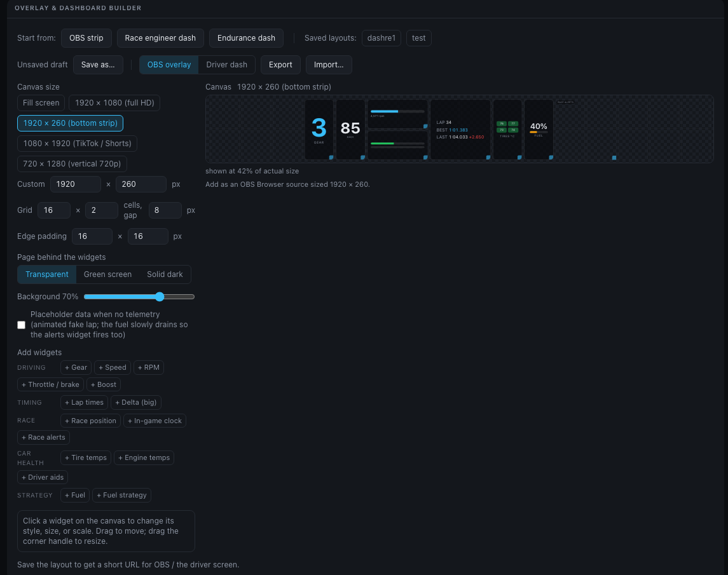
Task: Add a Gear widget
Action: [x=76, y=367]
